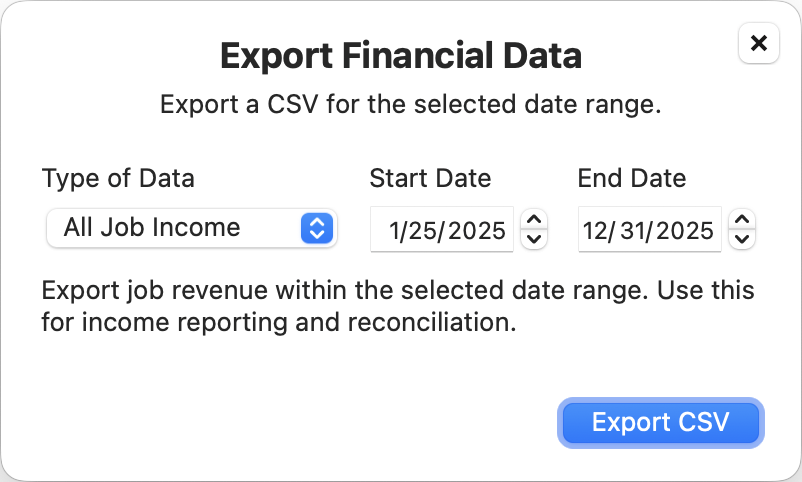Click the blue chevron on the Type of Data popup
802x482 pixels.
(315, 228)
